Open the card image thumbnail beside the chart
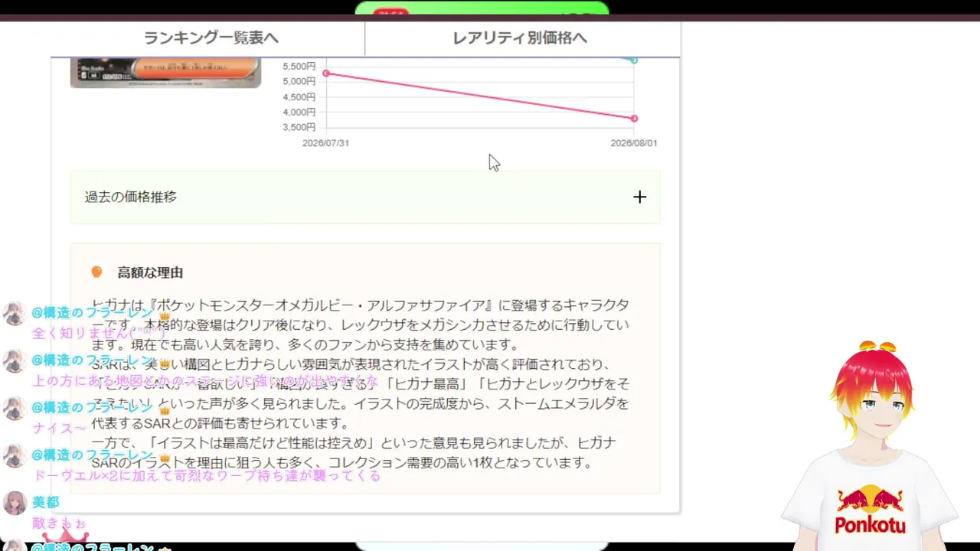This screenshot has width=980, height=551. click(165, 73)
